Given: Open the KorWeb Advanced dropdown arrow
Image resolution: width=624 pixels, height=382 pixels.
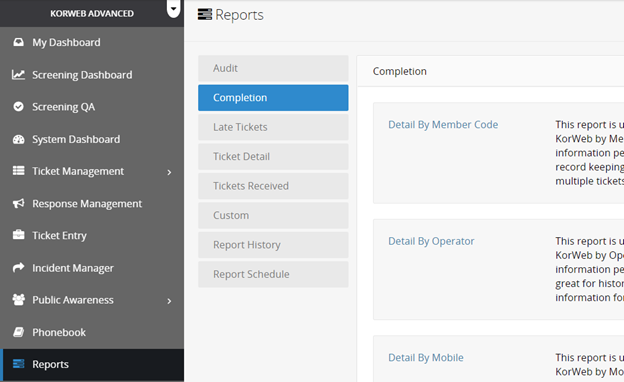Looking at the screenshot, I should click(x=174, y=9).
